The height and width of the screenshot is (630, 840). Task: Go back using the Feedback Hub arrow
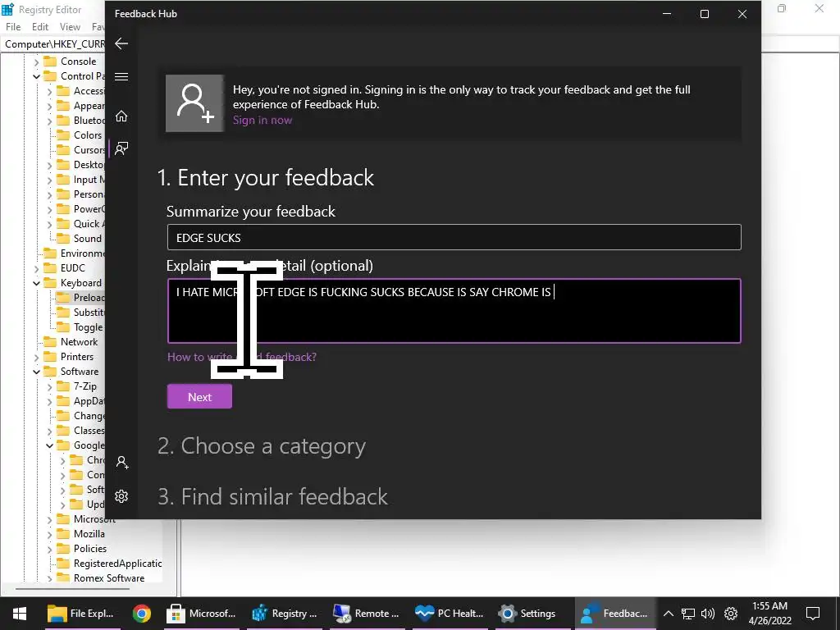click(121, 43)
